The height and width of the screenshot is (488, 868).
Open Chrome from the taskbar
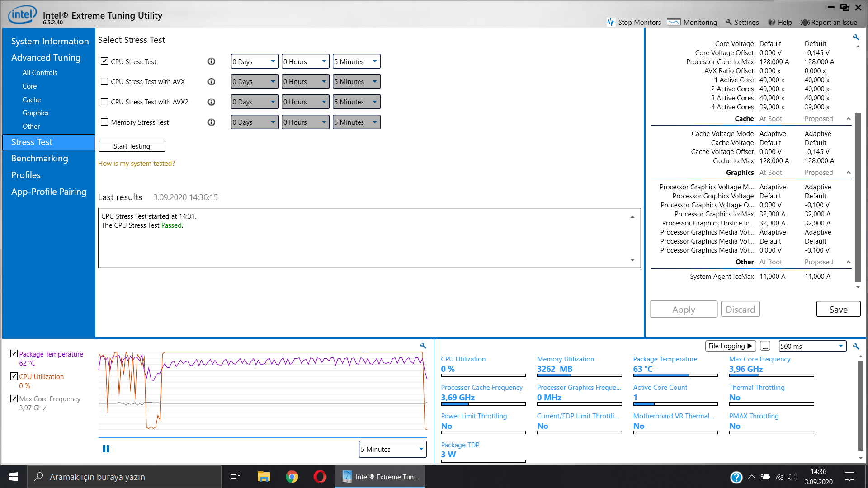(x=292, y=477)
